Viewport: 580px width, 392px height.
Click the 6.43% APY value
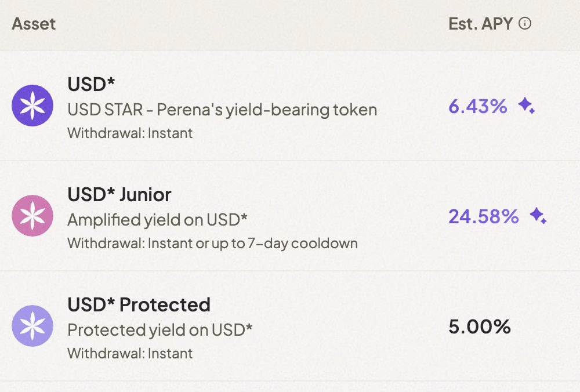click(477, 106)
